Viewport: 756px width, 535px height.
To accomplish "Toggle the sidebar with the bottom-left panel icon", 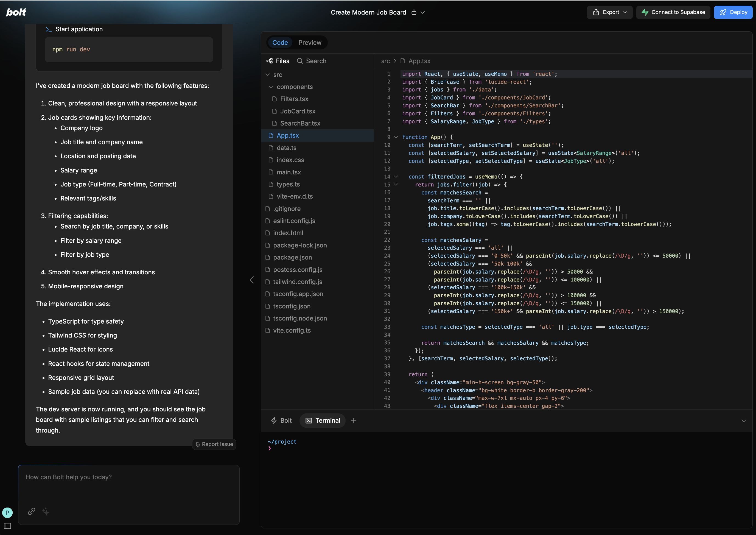I will tap(7, 526).
